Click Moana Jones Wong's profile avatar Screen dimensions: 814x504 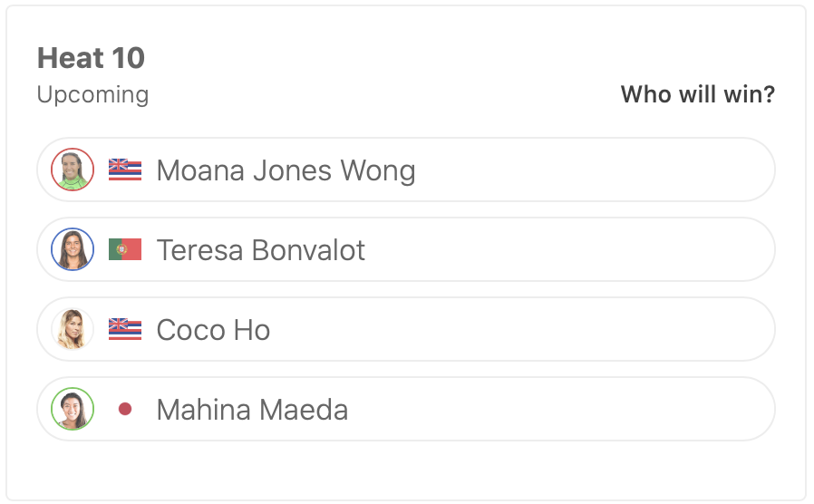(73, 170)
